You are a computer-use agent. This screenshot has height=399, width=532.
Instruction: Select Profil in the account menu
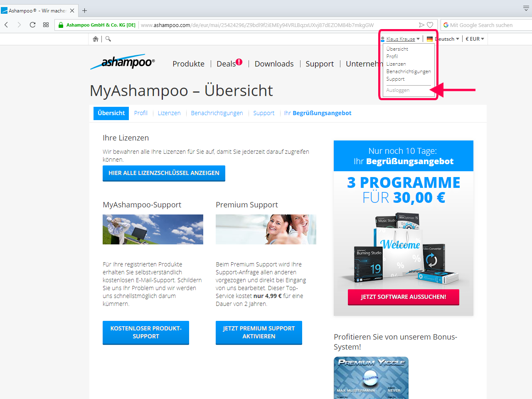392,57
